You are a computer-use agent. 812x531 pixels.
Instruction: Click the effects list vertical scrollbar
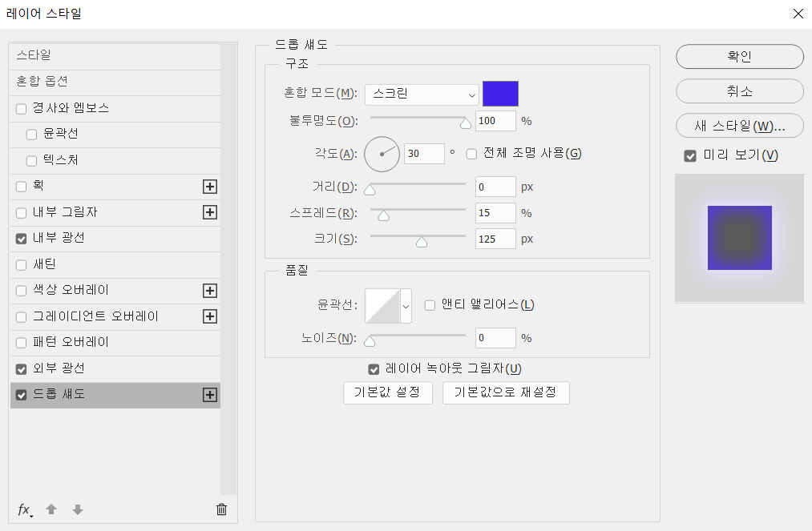tap(228, 269)
